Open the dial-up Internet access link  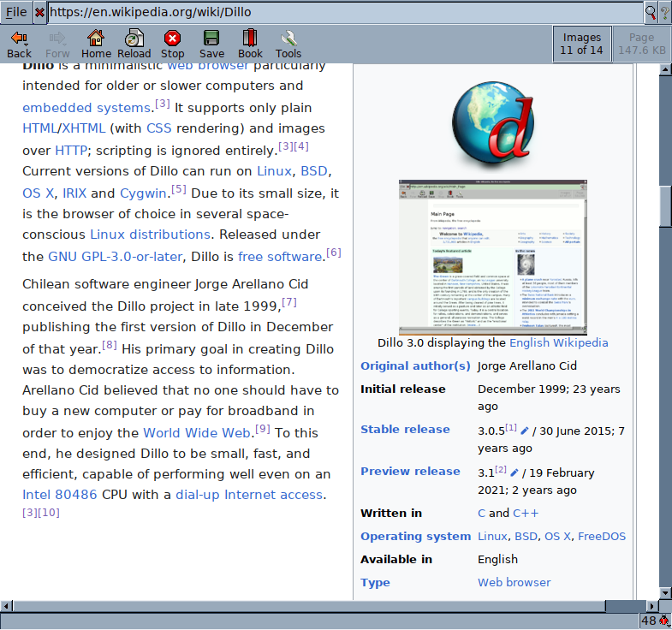coord(249,495)
